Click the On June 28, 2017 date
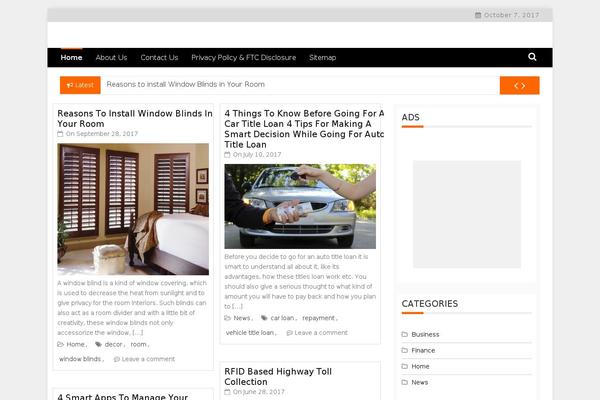Screen dimensions: 600x400 tap(259, 392)
